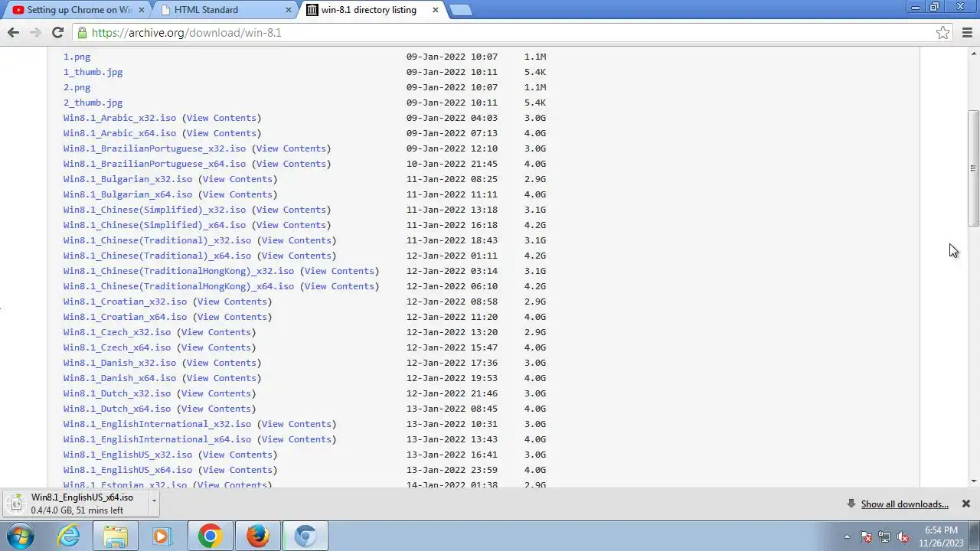This screenshot has width=980, height=551.
Task: Close the Setting up Chrome tab
Action: (x=141, y=10)
